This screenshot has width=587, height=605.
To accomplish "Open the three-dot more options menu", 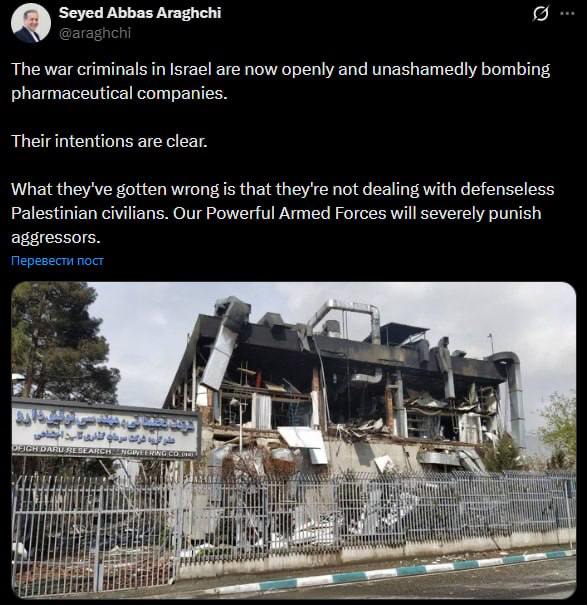I will 567,14.
